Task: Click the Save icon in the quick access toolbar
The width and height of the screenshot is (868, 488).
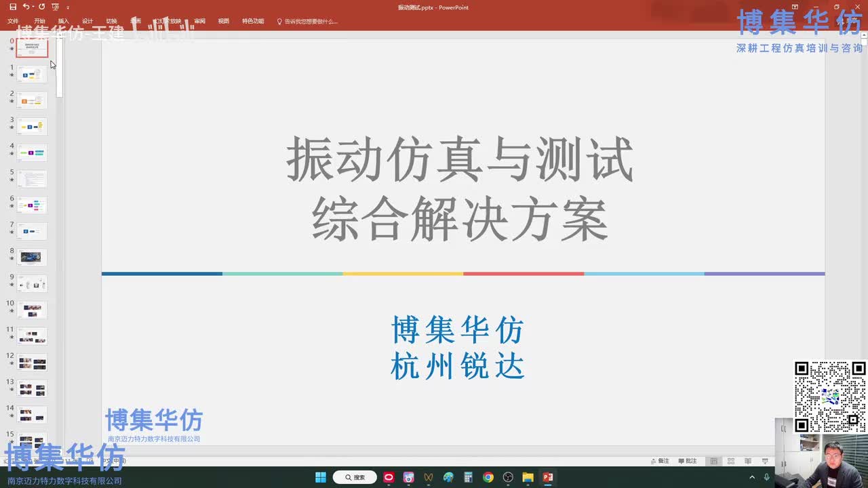Action: coord(13,7)
